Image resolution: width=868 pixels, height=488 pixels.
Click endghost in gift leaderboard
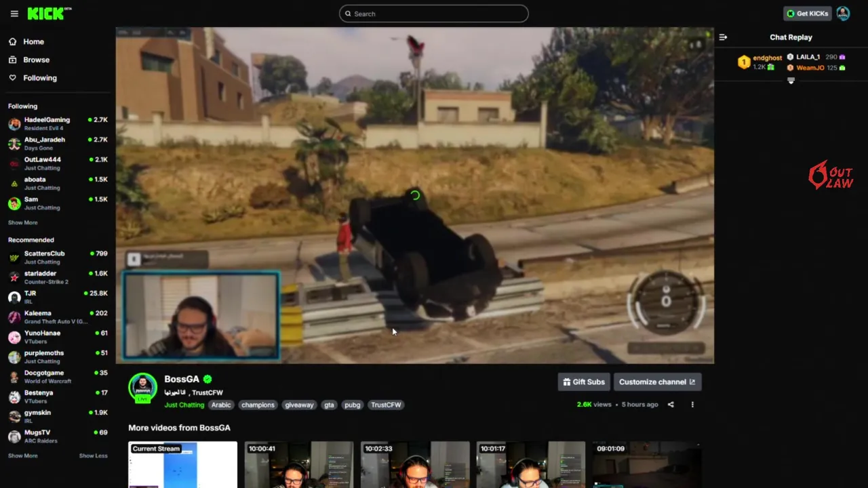pos(767,58)
